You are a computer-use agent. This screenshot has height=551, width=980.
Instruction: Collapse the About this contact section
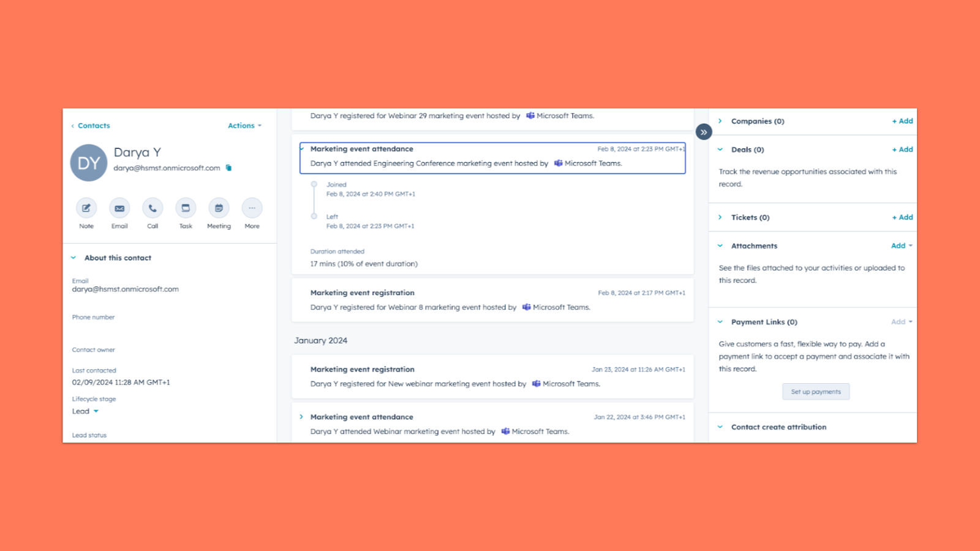(73, 257)
